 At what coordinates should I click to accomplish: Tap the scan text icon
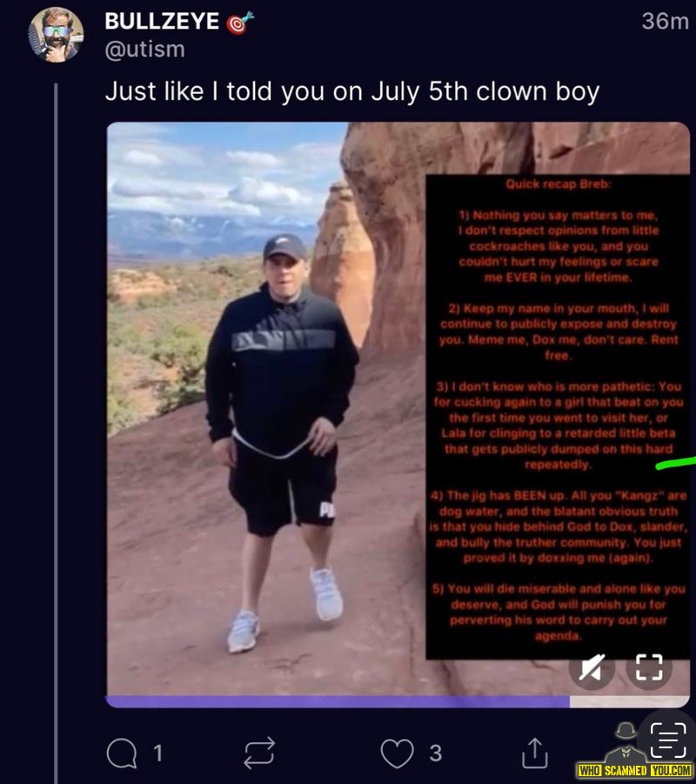click(668, 740)
